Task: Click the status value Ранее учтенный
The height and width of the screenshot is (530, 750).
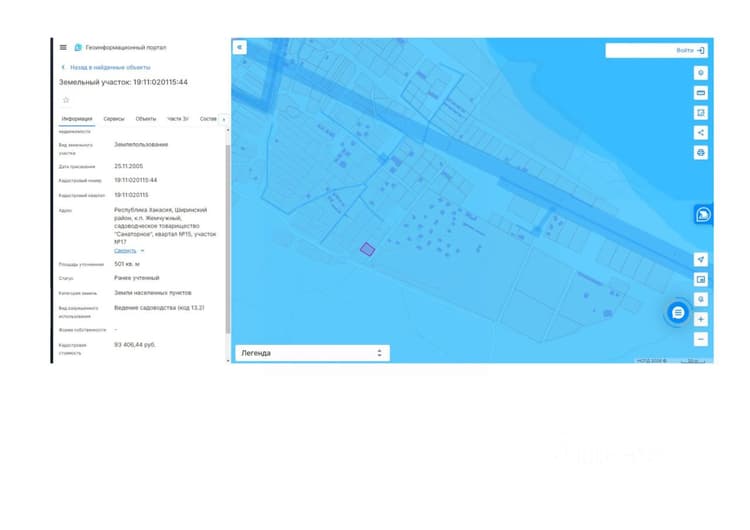Action: [137, 278]
